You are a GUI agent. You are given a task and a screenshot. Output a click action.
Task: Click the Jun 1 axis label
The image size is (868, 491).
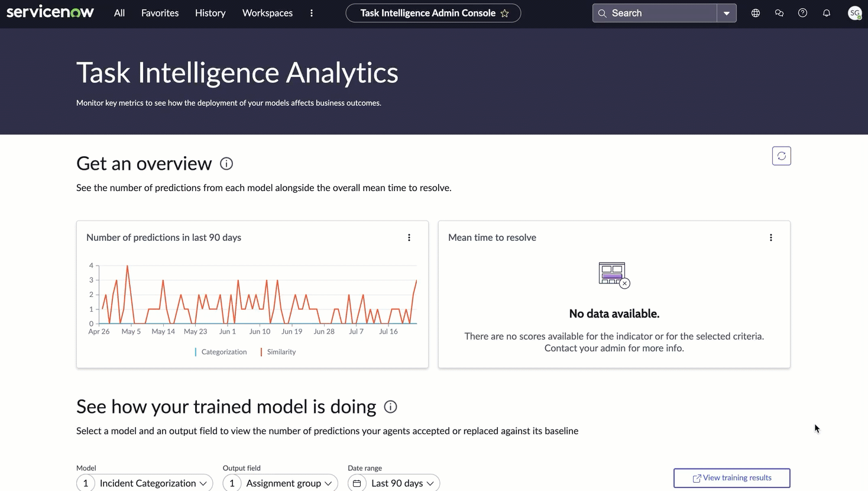click(228, 332)
